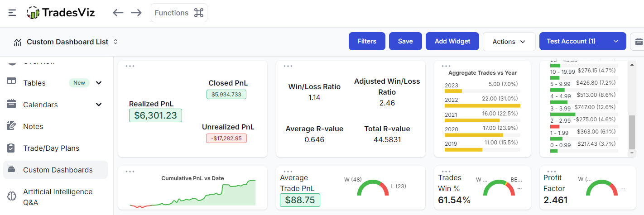
Task: Click the Unrealized PnL value -$17,282.95
Action: pos(226,138)
